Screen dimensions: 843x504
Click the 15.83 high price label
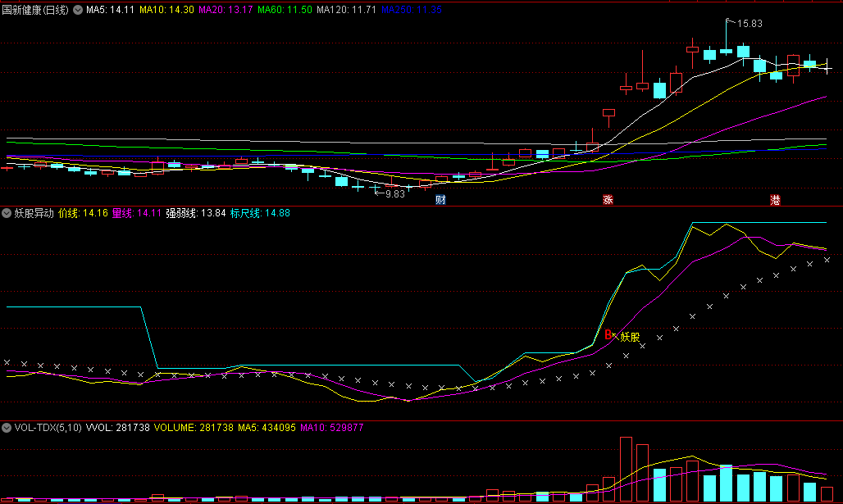click(x=750, y=24)
